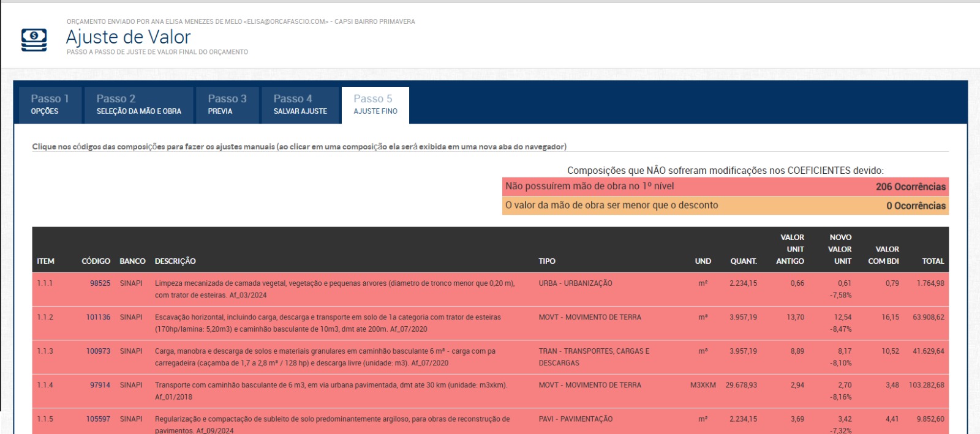
Task: Click the M3XKM unit cell
Action: pyautogui.click(x=703, y=385)
